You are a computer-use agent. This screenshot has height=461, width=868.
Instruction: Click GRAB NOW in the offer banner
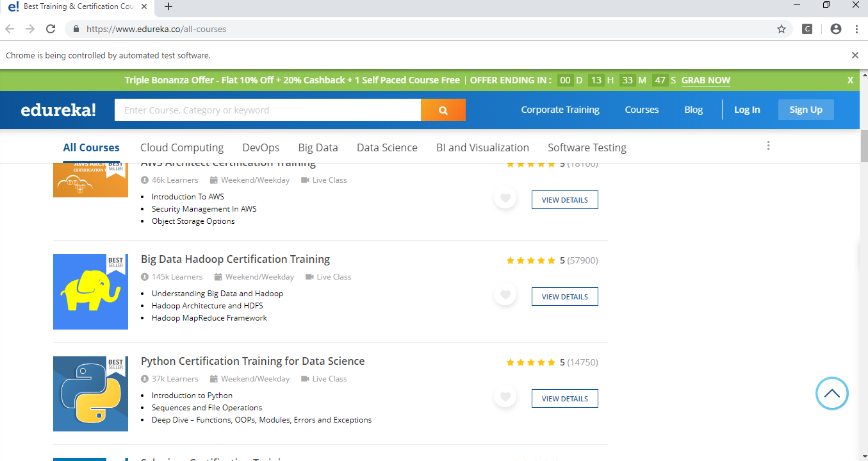coord(705,80)
